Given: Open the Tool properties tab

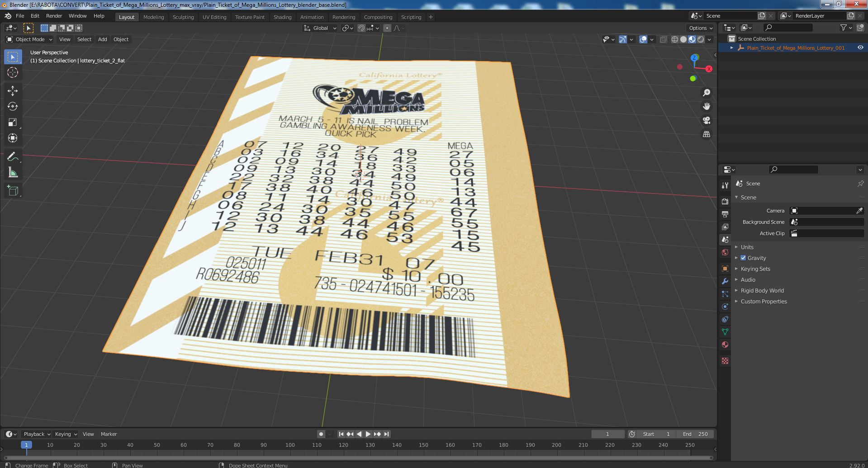Looking at the screenshot, I should tap(725, 185).
